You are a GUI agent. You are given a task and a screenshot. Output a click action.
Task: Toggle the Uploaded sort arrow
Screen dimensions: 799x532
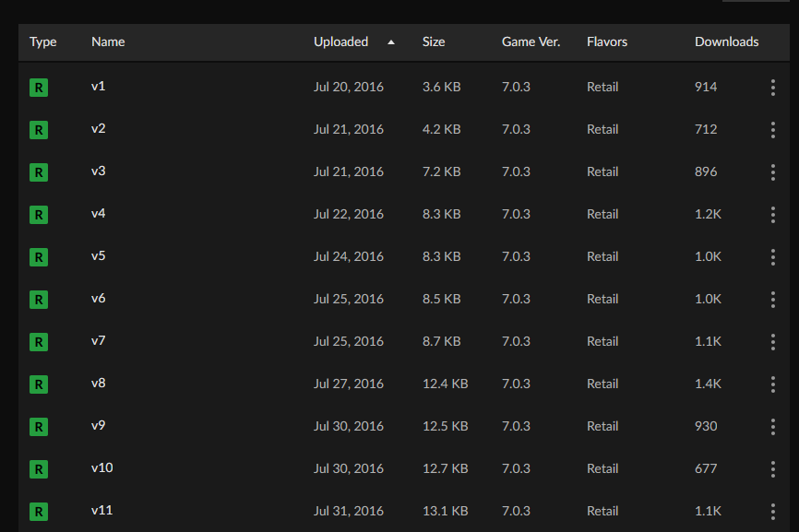[x=391, y=42]
